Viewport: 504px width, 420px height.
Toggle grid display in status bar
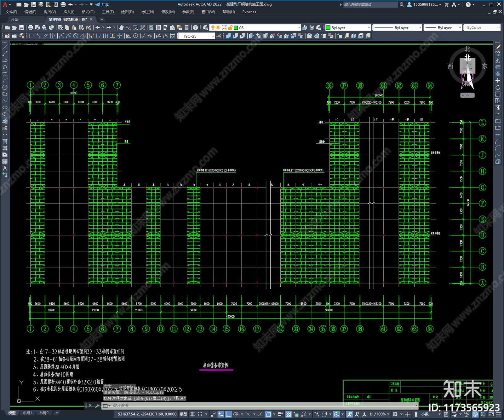point(192,414)
